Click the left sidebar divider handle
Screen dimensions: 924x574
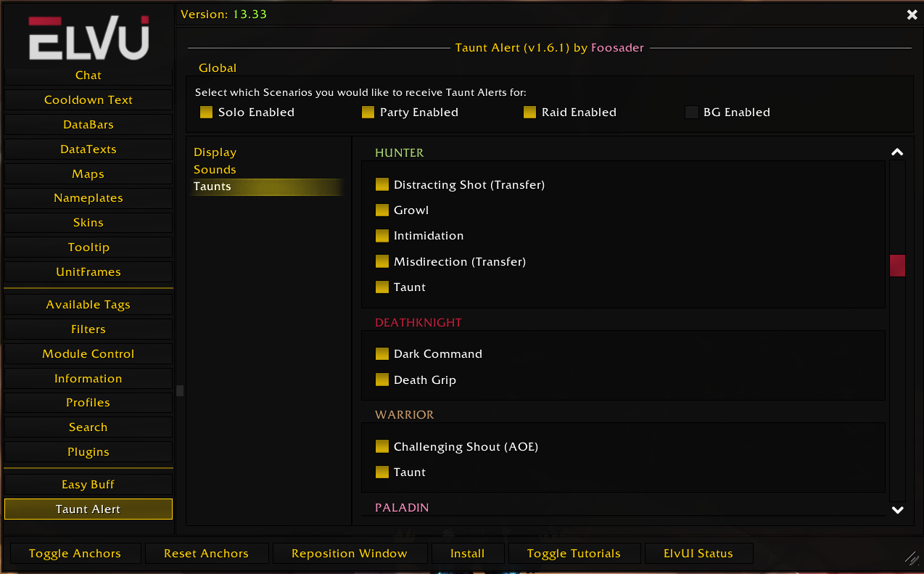coord(180,390)
